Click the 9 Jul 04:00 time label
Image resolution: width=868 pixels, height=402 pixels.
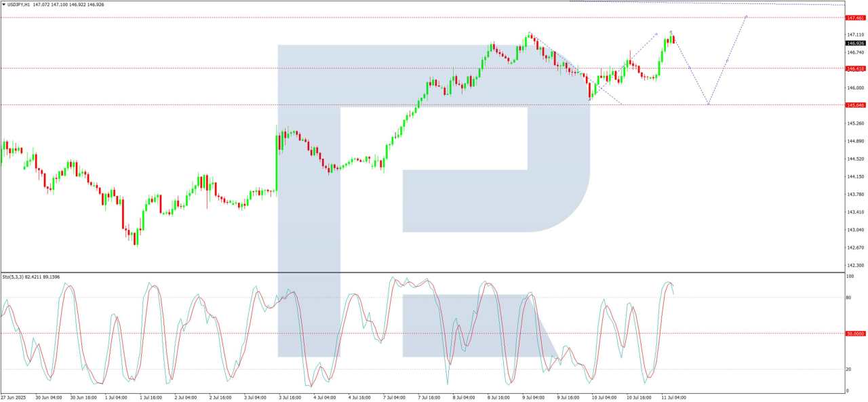pyautogui.click(x=533, y=398)
